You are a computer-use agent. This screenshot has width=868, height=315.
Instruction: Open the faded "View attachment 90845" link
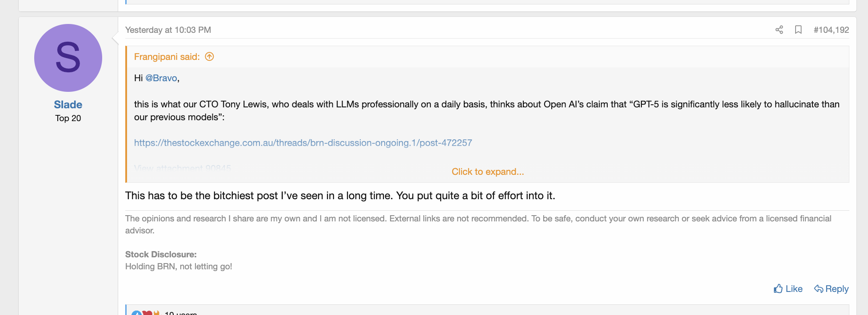183,168
